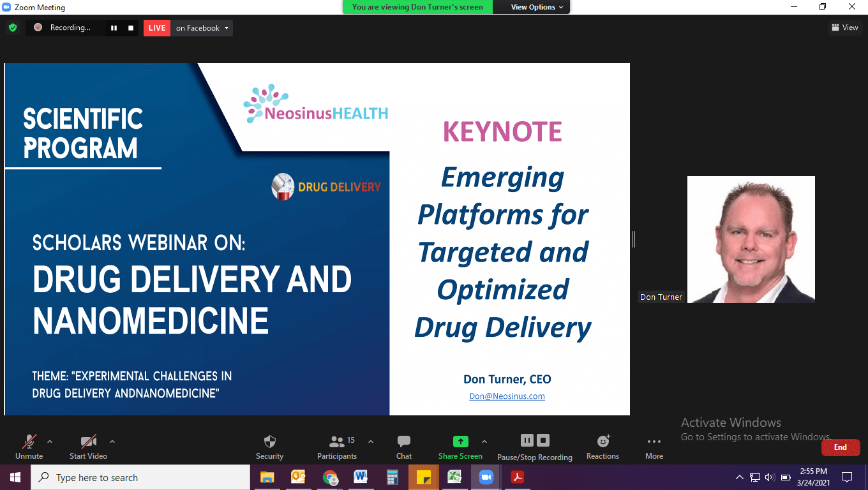Click the red End meeting button

click(841, 447)
